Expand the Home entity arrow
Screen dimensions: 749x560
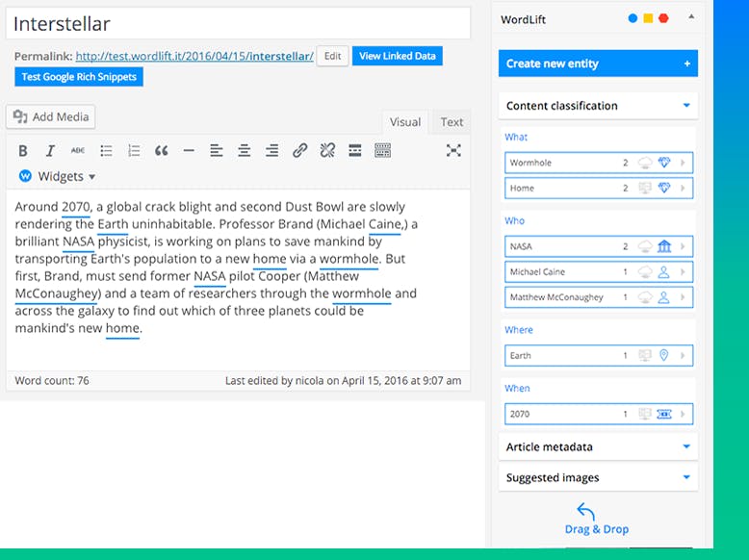point(684,188)
